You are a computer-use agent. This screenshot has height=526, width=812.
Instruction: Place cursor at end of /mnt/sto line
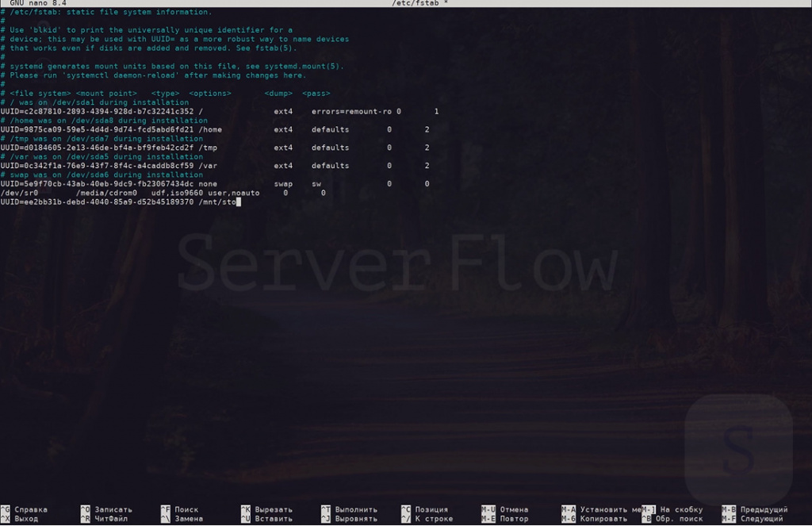click(237, 202)
